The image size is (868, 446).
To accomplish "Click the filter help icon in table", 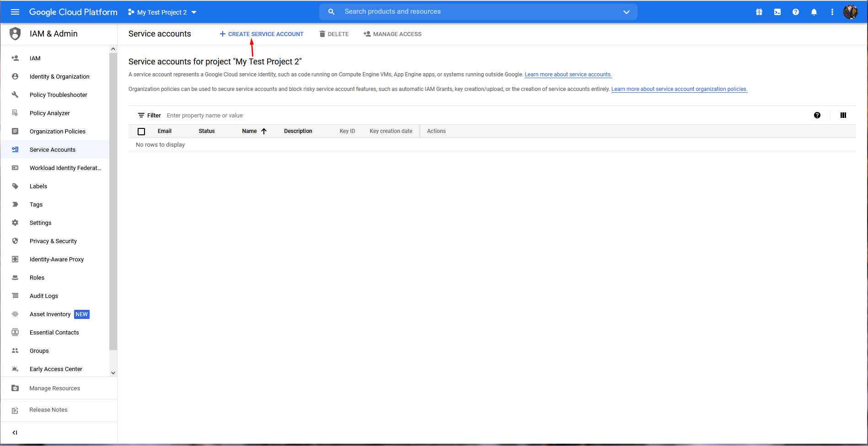I will pos(817,115).
